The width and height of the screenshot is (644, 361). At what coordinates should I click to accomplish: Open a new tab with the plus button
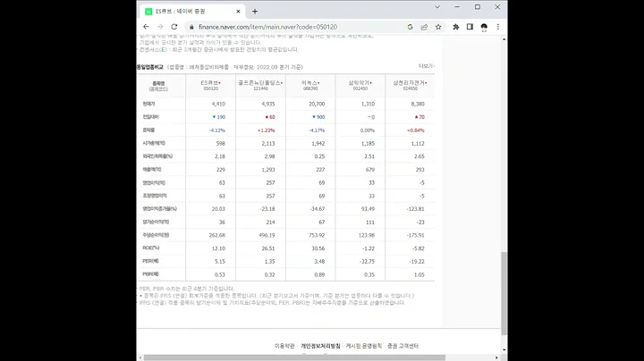(x=255, y=12)
